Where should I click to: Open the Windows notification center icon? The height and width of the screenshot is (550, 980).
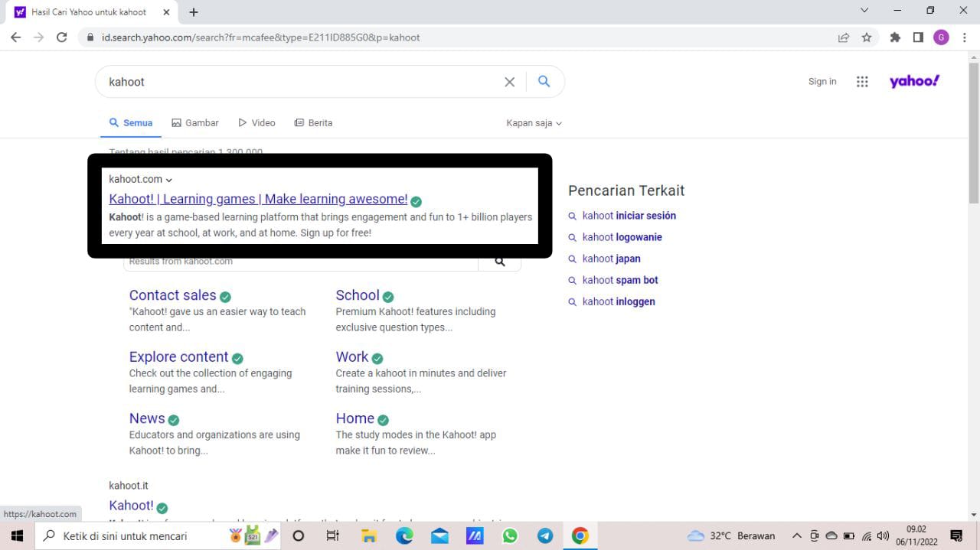click(956, 535)
